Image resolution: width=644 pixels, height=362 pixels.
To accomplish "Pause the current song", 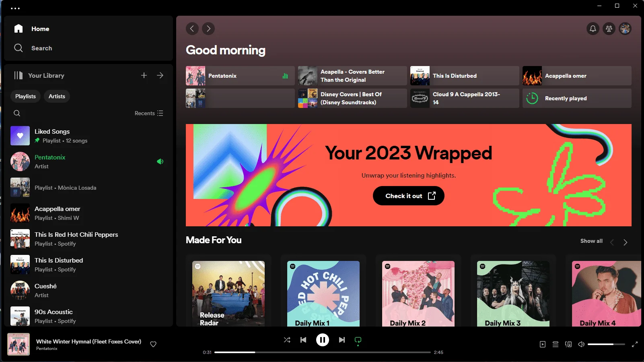I will coord(323,340).
